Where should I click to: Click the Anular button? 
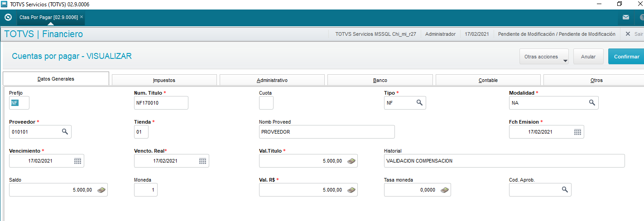pos(588,57)
